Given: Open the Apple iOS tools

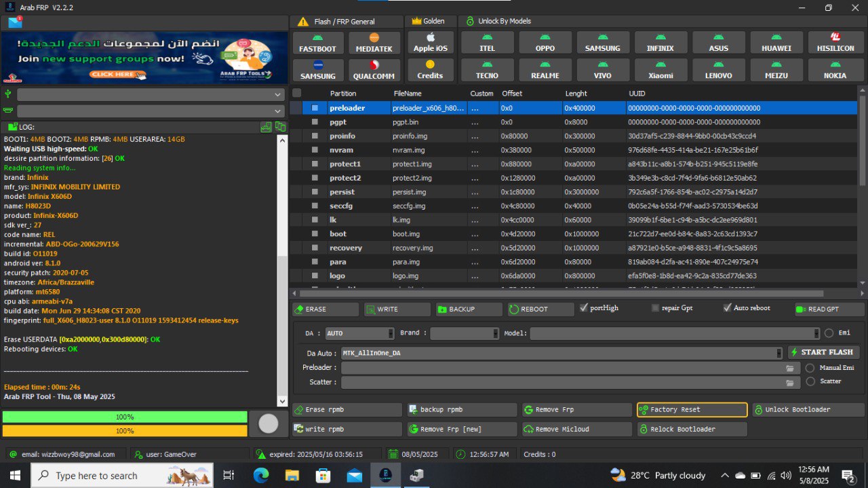Looking at the screenshot, I should pyautogui.click(x=430, y=43).
